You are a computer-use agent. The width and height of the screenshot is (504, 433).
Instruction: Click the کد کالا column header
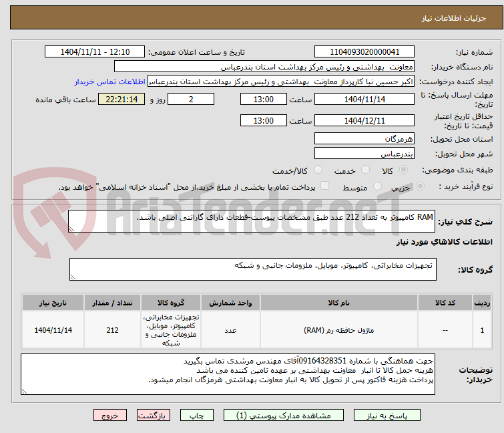(445, 303)
